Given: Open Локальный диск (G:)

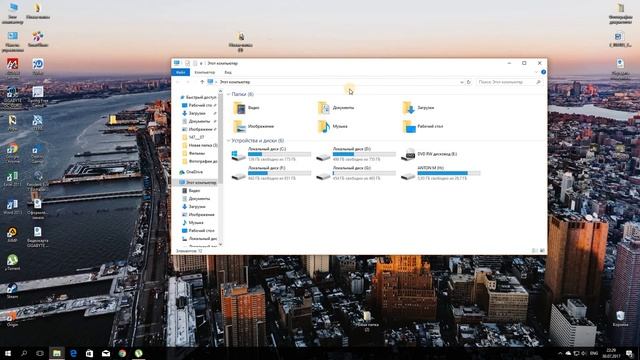Looking at the screenshot, I should click(356, 173).
